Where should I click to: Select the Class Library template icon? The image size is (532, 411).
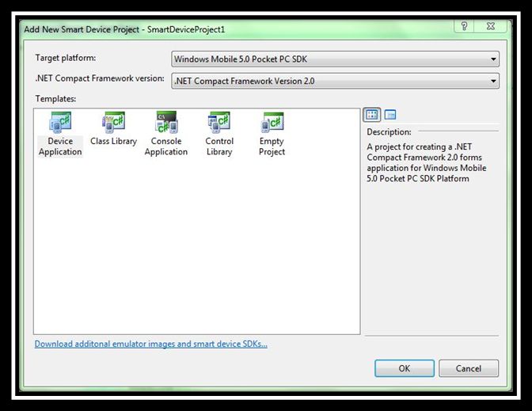[114, 123]
